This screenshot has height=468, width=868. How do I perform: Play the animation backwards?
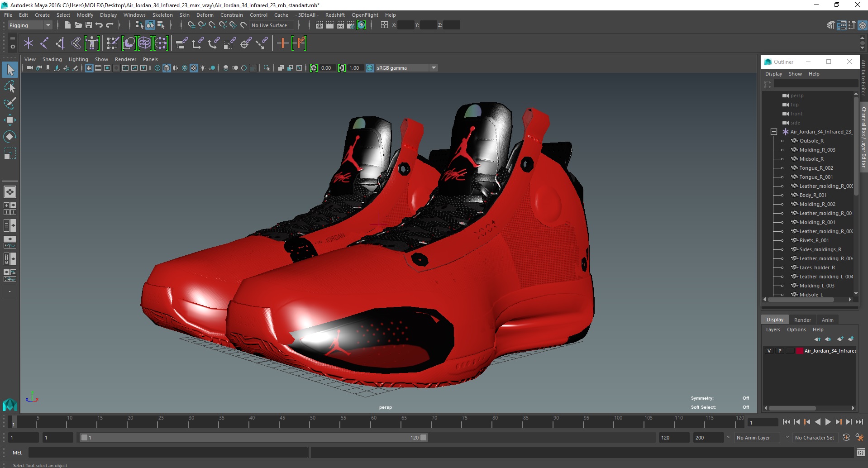coord(817,422)
